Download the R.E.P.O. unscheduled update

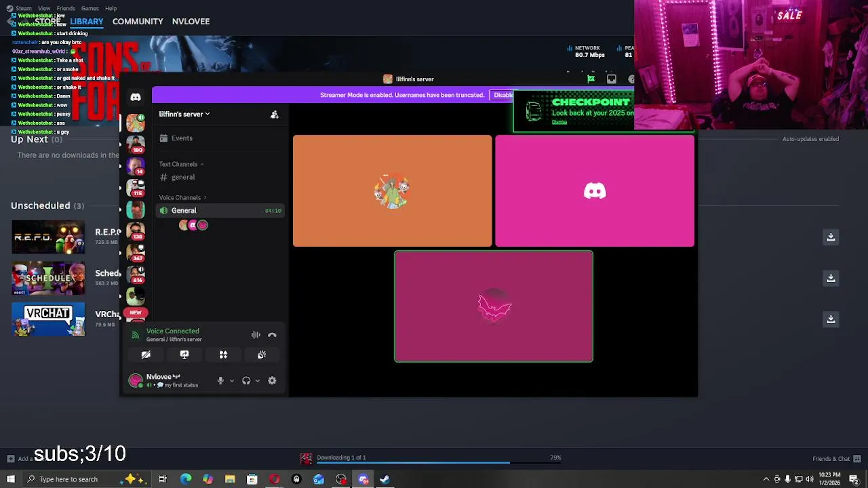pos(831,237)
